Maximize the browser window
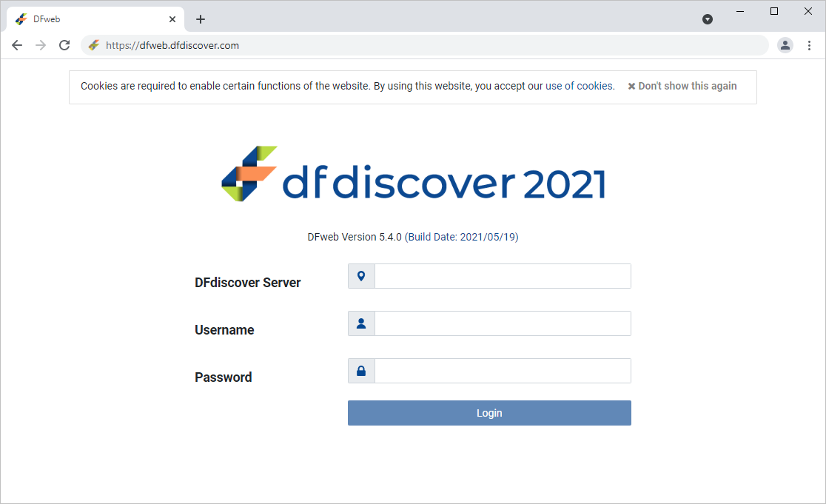The width and height of the screenshot is (826, 504). (774, 11)
